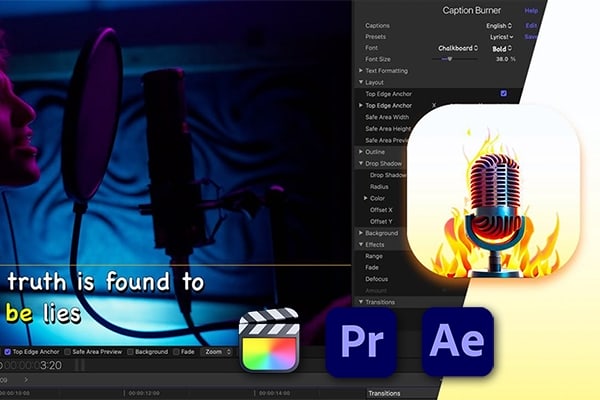
Task: Click the 00:00:12:00 timeline ruler mark
Action: tap(144, 393)
